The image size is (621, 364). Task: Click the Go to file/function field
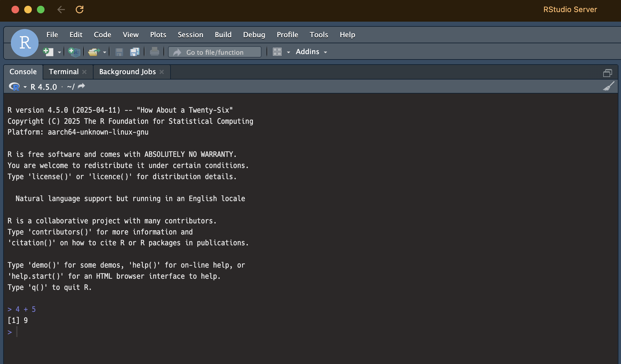[215, 52]
